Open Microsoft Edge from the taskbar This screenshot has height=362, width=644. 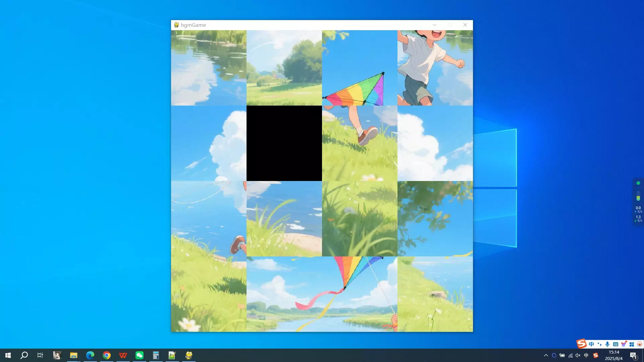[90, 355]
